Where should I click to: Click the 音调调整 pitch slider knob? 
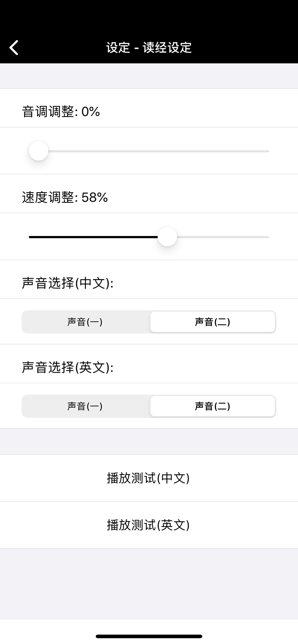point(38,151)
